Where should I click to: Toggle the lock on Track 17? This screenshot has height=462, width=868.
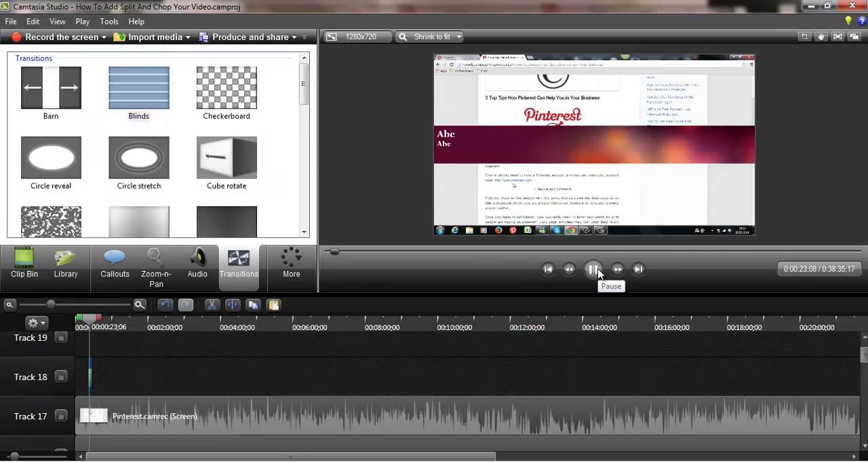click(x=61, y=416)
